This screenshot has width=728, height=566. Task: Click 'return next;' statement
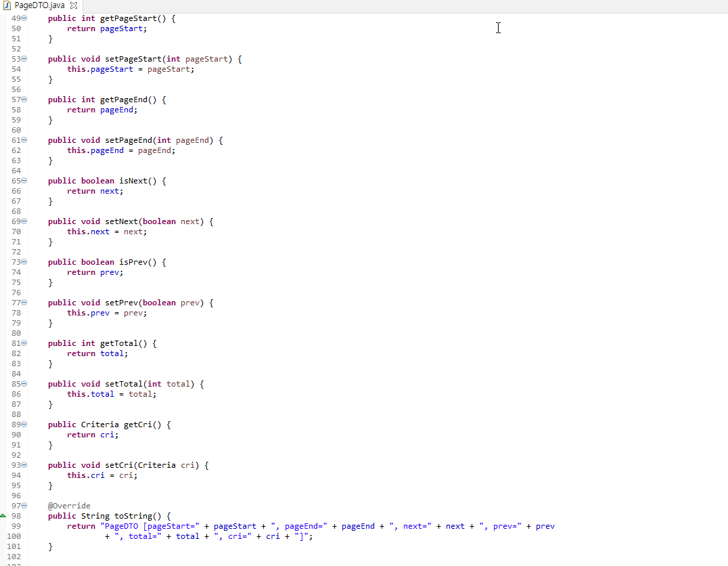point(95,191)
